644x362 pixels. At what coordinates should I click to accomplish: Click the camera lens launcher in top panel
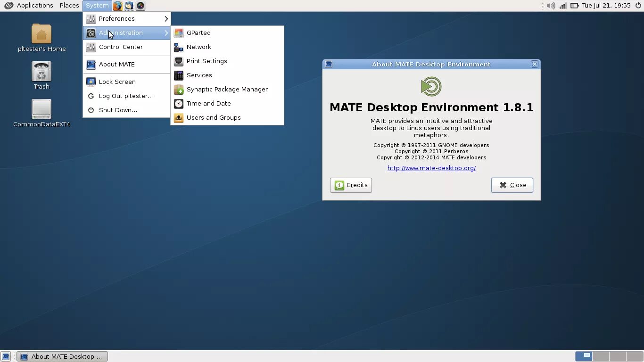pyautogui.click(x=140, y=6)
